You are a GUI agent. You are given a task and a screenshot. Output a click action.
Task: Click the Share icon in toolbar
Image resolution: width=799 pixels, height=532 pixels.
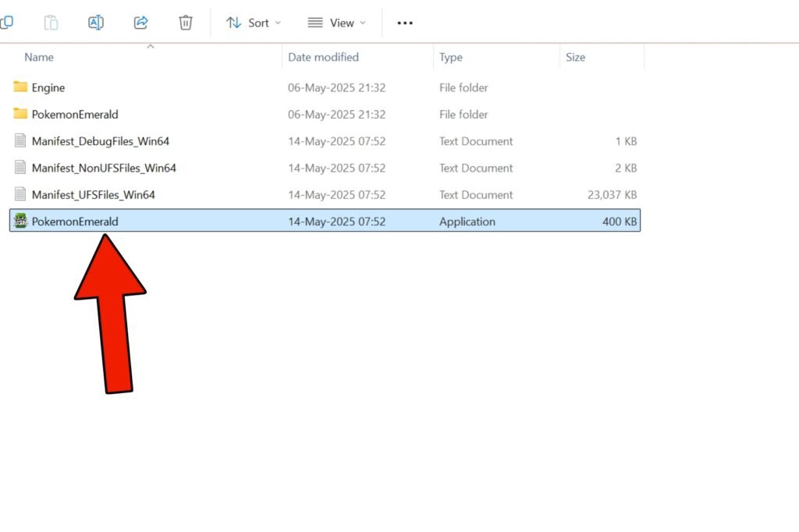click(x=140, y=23)
